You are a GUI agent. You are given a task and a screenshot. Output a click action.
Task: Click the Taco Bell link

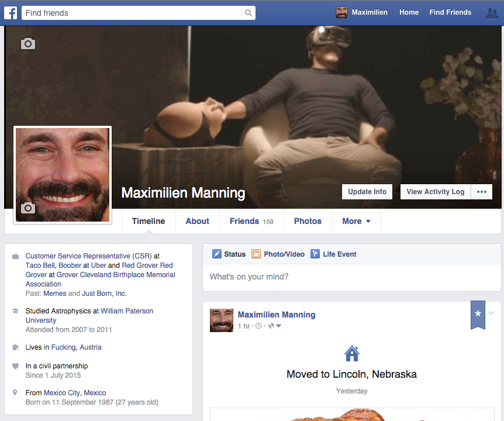click(40, 265)
